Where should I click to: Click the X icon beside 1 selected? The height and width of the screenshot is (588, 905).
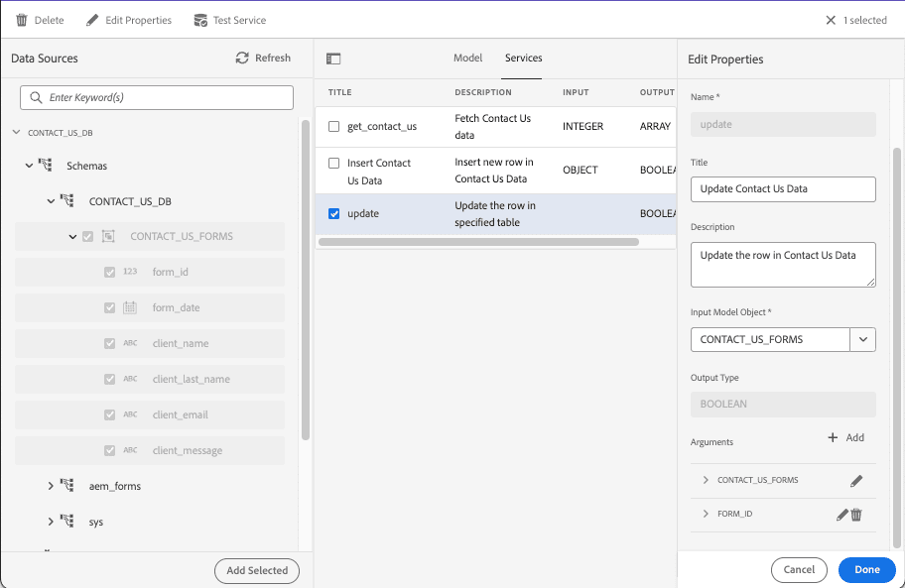(x=831, y=20)
